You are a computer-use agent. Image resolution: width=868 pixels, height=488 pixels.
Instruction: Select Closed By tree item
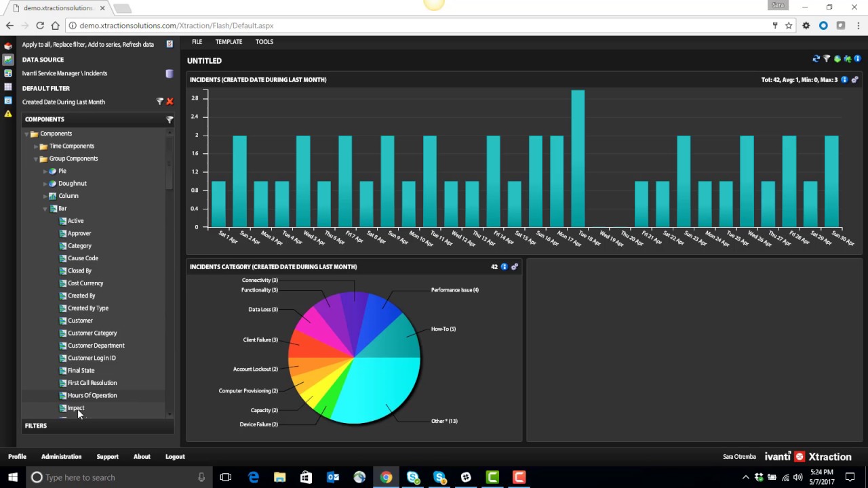[79, 270]
